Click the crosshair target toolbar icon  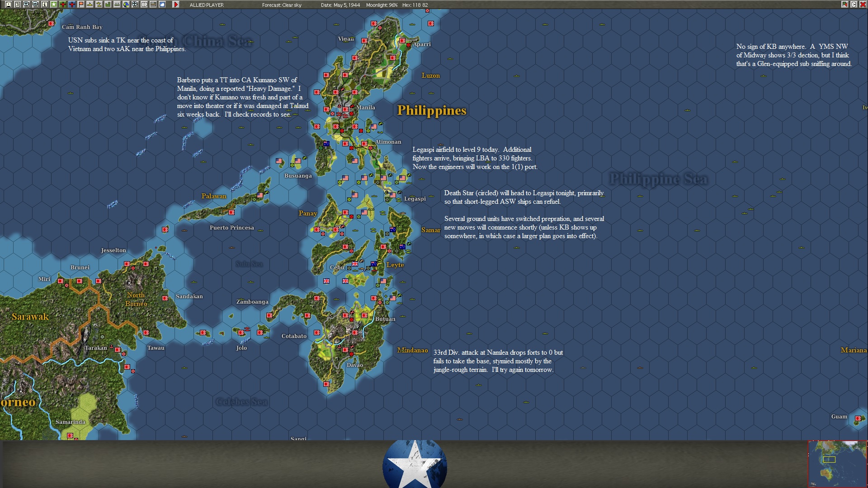(135, 5)
